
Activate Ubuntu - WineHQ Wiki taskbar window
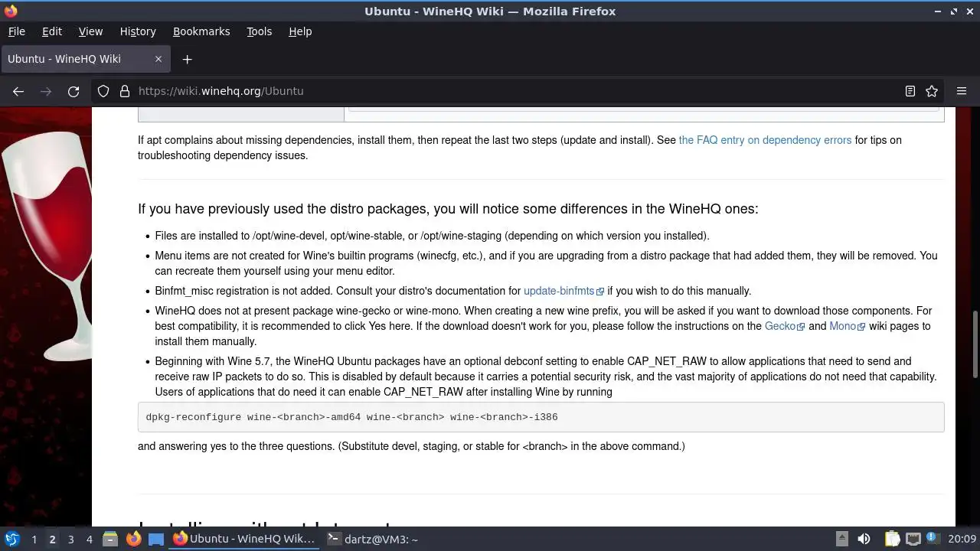pos(245,539)
